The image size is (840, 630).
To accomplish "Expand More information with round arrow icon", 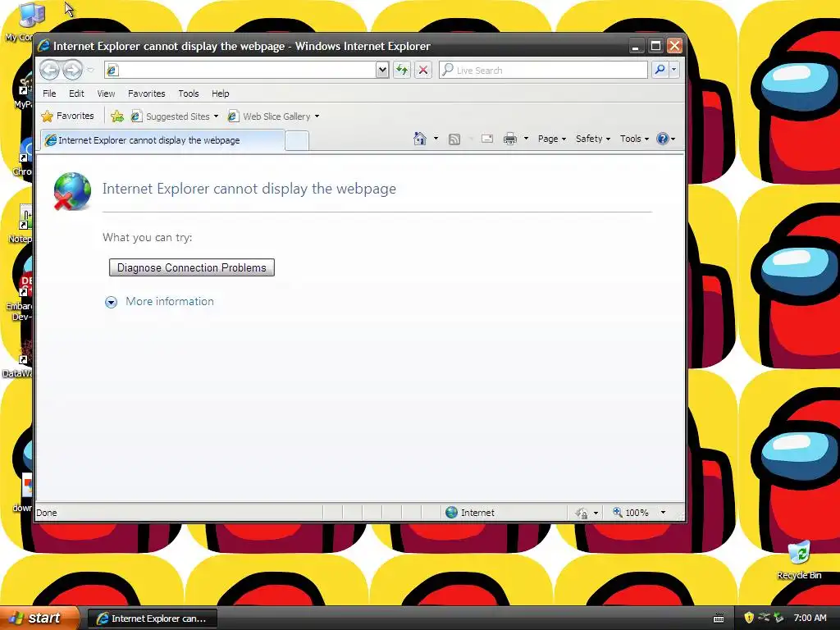I will [x=111, y=302].
